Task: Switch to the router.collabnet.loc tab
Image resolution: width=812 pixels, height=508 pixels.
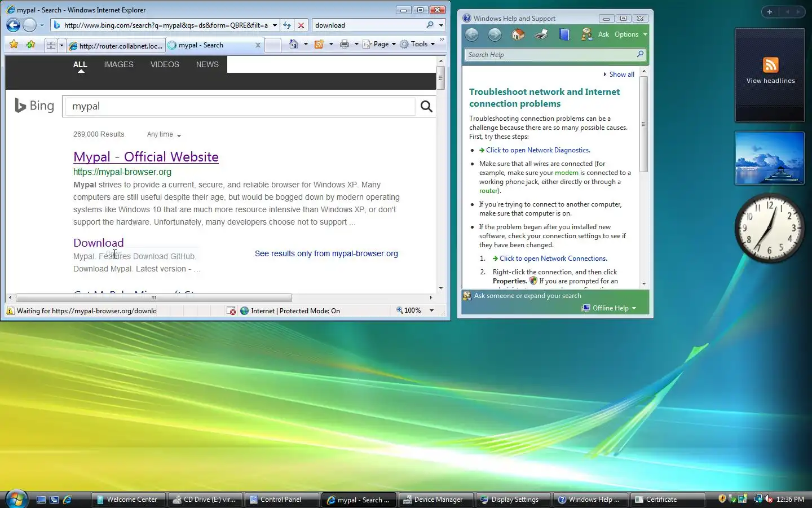Action: coord(116,46)
